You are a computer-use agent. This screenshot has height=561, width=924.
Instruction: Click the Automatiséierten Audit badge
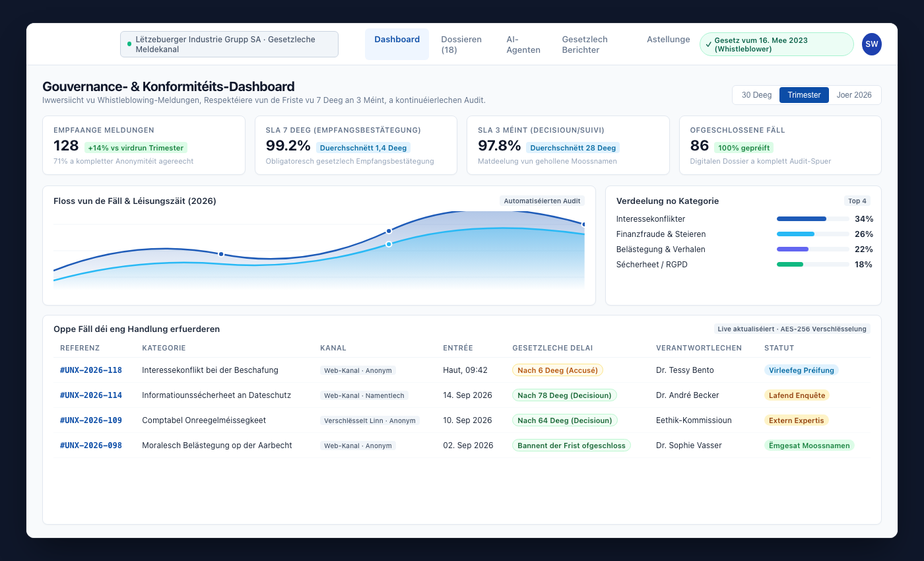[x=542, y=201]
